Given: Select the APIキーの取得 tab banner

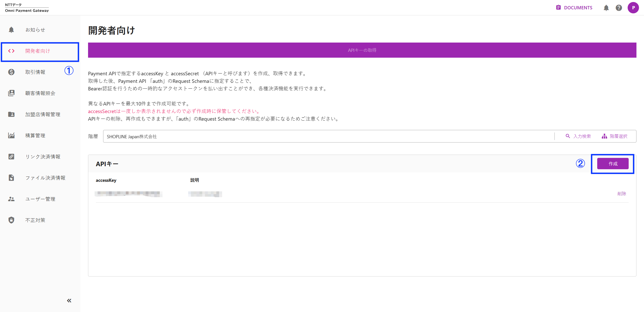Looking at the screenshot, I should coord(362,50).
